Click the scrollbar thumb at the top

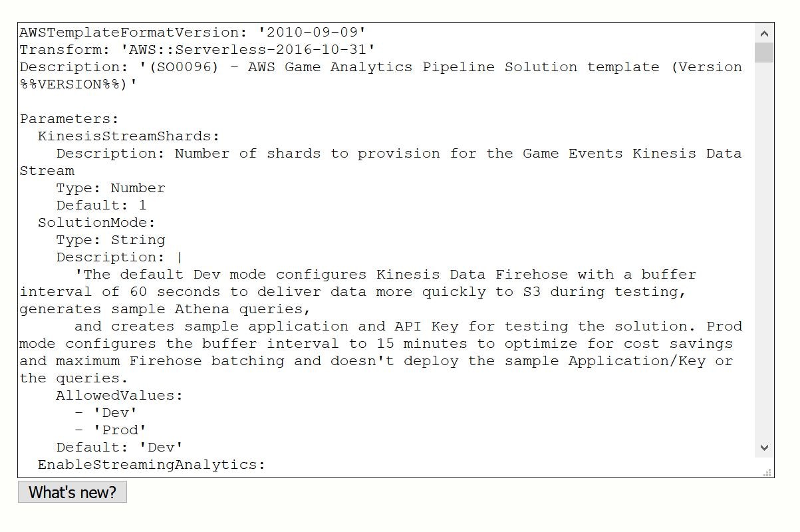click(x=763, y=53)
